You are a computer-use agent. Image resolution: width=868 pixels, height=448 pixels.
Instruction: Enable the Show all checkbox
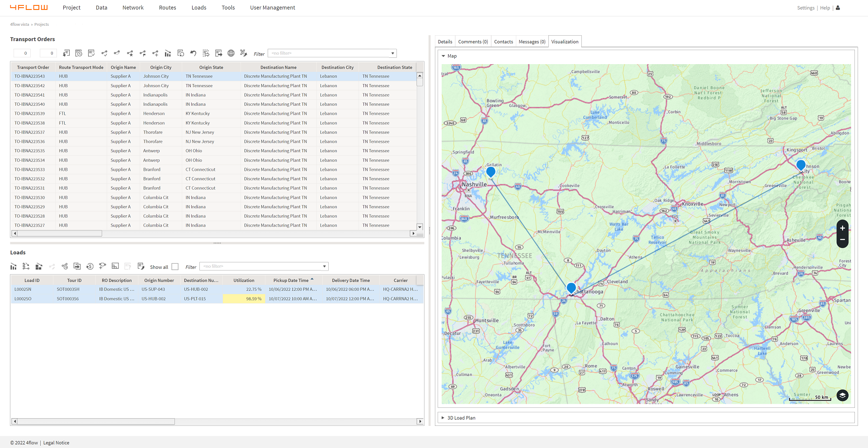[175, 267]
